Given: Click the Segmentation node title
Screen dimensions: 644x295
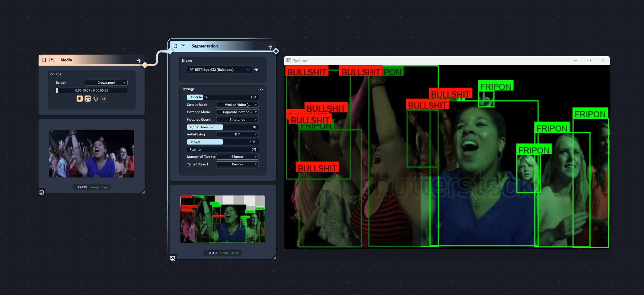Looking at the screenshot, I should [205, 46].
